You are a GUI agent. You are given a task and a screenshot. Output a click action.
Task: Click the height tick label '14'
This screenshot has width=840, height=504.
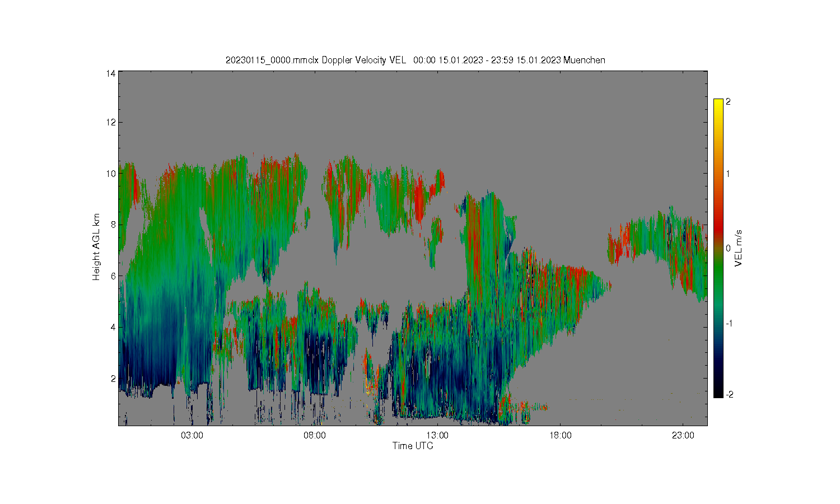click(111, 73)
